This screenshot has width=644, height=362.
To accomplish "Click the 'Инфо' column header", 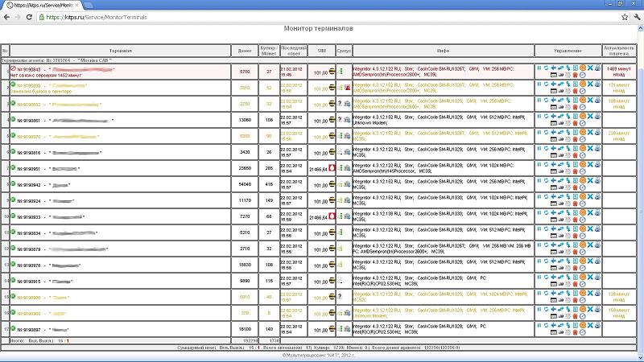I will (x=443, y=51).
